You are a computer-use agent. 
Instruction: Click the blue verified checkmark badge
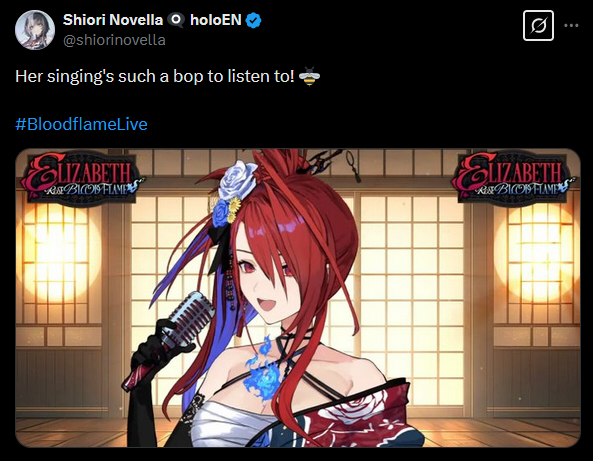pos(253,20)
